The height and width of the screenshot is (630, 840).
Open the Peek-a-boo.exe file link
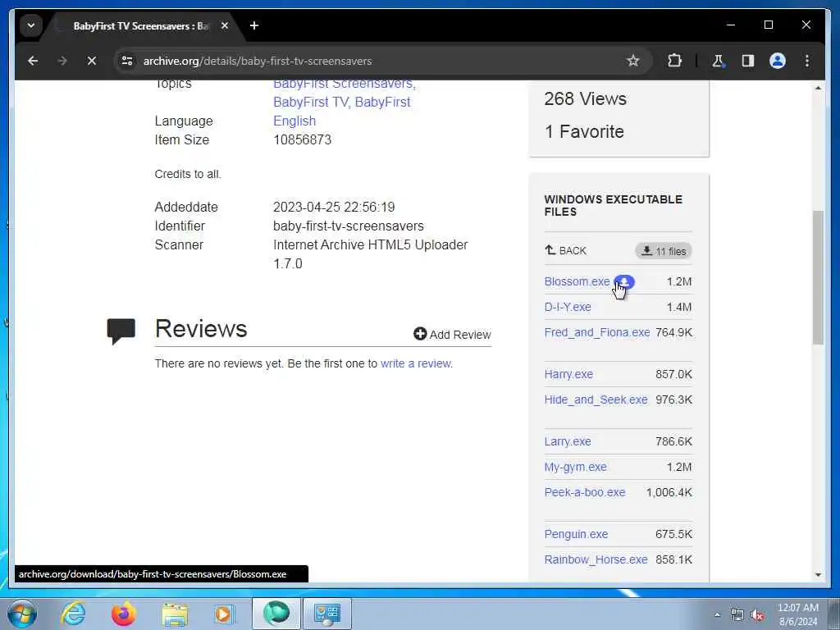pyautogui.click(x=584, y=493)
